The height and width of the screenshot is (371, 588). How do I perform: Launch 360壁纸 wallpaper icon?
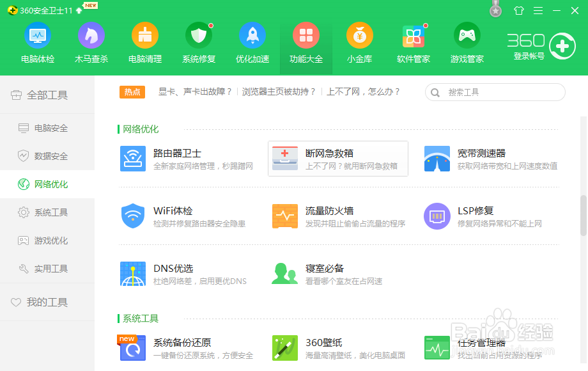(x=285, y=348)
